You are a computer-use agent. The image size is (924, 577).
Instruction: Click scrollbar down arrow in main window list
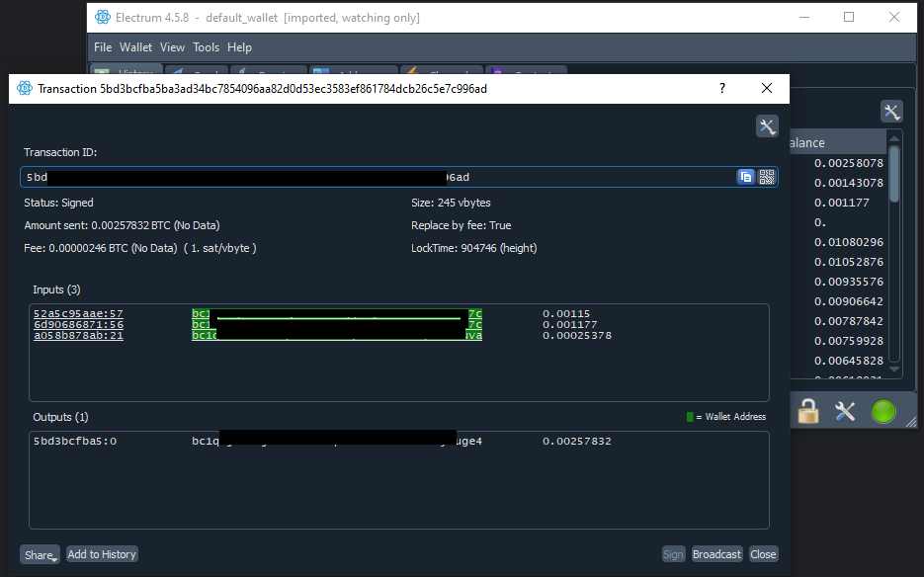[894, 369]
